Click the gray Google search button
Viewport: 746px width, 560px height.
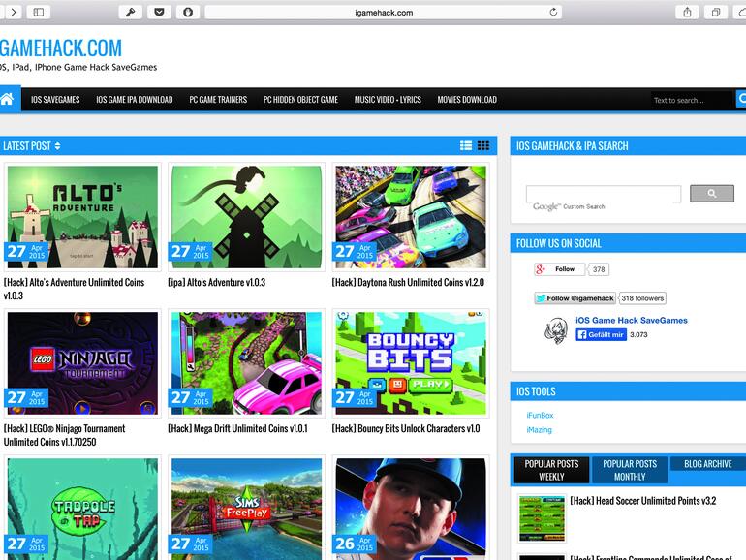[712, 193]
